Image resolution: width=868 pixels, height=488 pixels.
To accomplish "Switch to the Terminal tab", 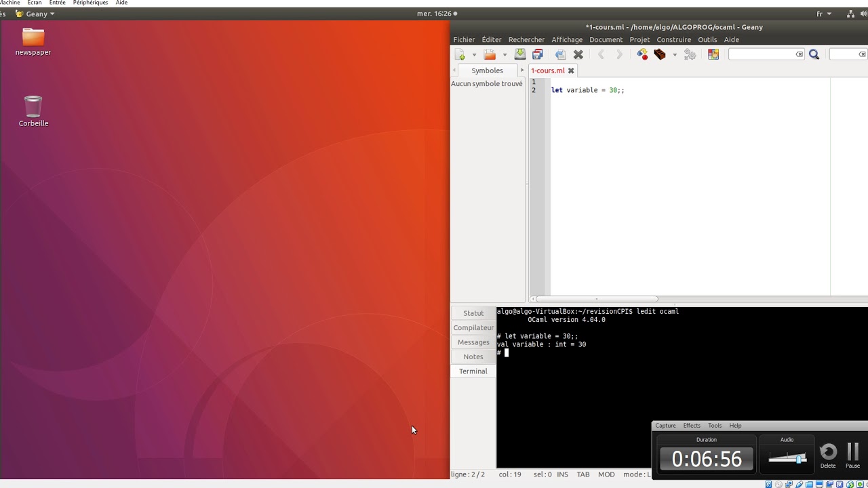I will [473, 371].
